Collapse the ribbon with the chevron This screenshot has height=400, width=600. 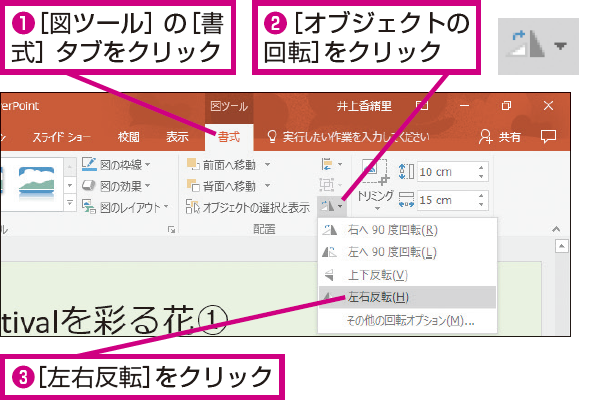click(x=556, y=229)
